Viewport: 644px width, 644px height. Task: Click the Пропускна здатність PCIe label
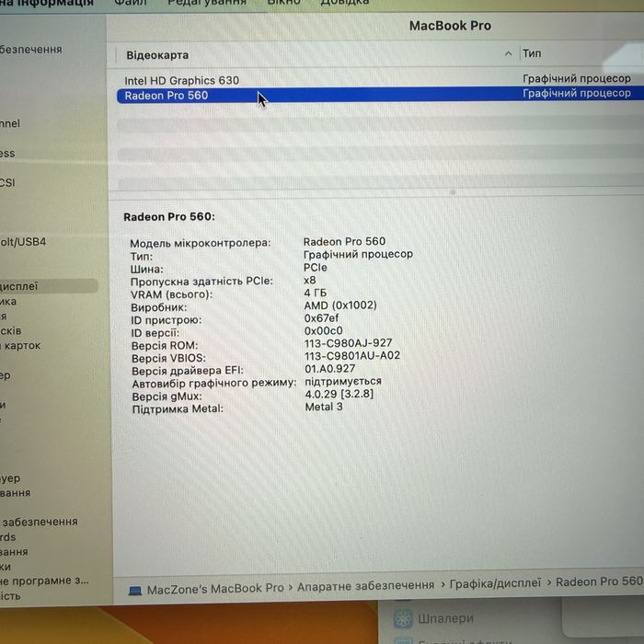201,282
